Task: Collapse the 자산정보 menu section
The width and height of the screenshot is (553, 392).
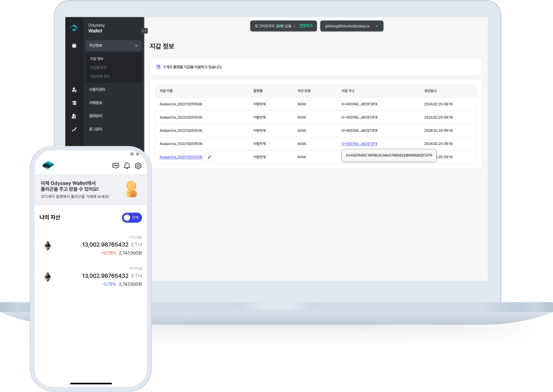Action: coord(137,46)
